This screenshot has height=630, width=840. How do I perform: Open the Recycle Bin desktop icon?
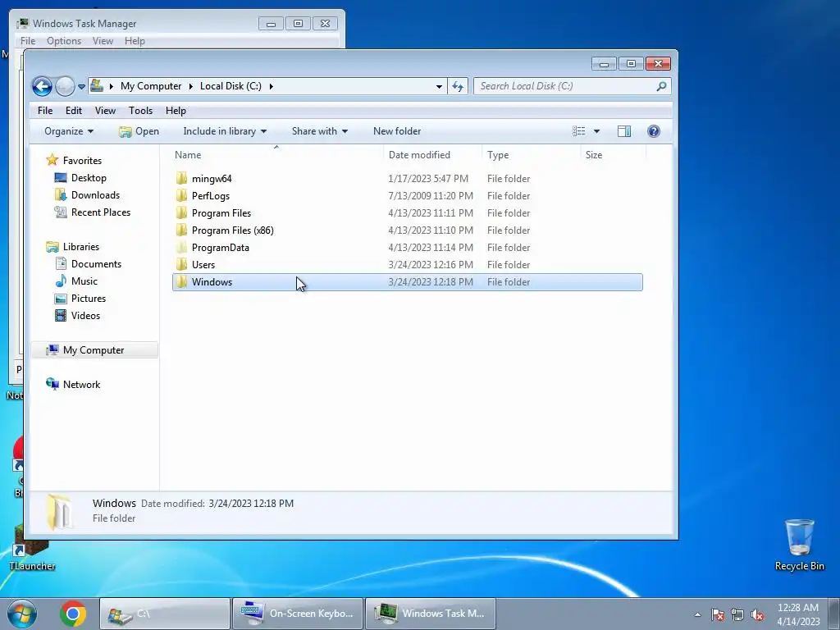point(799,545)
